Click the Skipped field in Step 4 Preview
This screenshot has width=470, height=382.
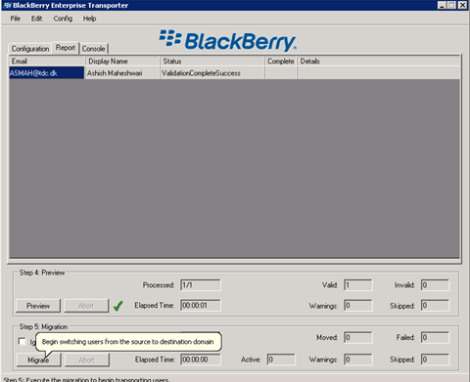(x=435, y=305)
